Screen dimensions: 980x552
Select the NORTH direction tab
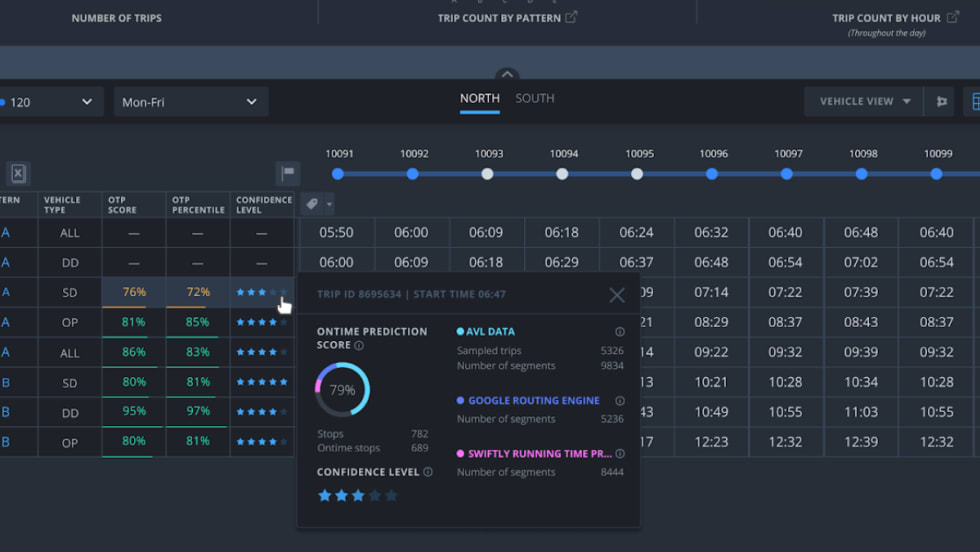[479, 98]
